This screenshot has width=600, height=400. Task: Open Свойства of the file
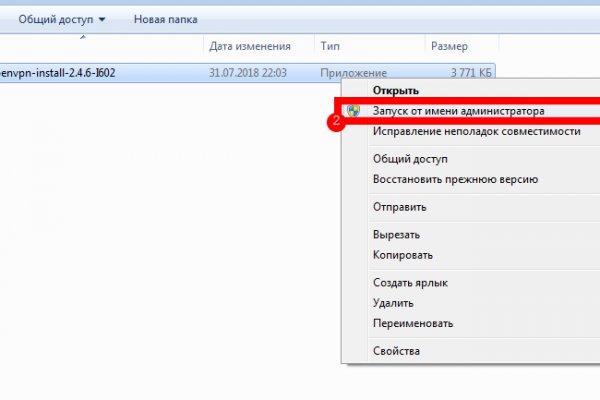click(x=396, y=351)
